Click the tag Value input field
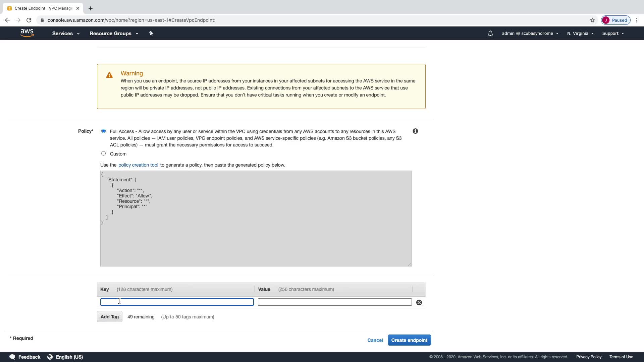The height and width of the screenshot is (362, 644). click(334, 302)
